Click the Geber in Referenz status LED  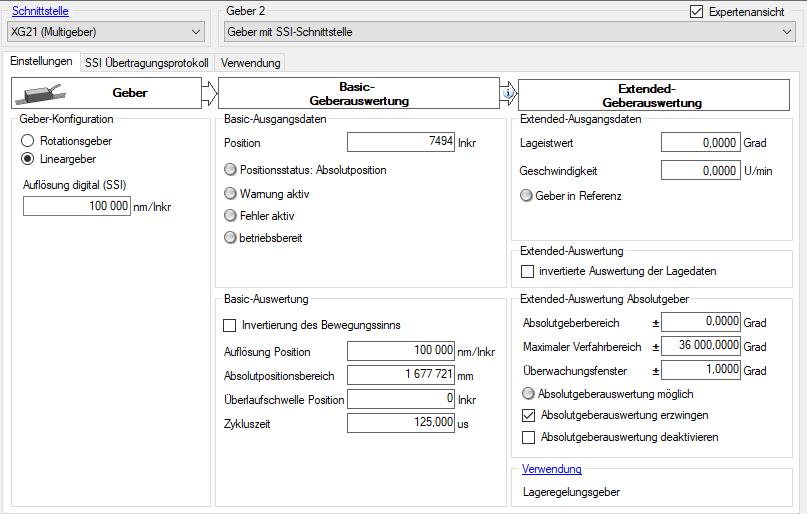pyautogui.click(x=527, y=196)
